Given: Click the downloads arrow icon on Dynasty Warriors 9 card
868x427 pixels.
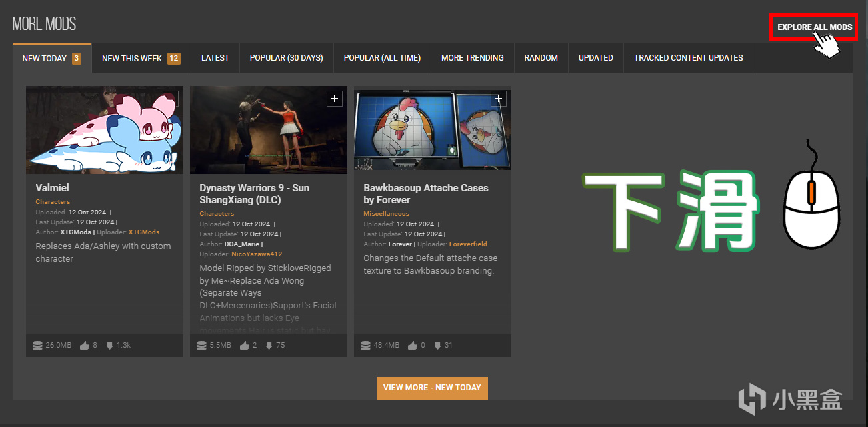Looking at the screenshot, I should pyautogui.click(x=269, y=345).
